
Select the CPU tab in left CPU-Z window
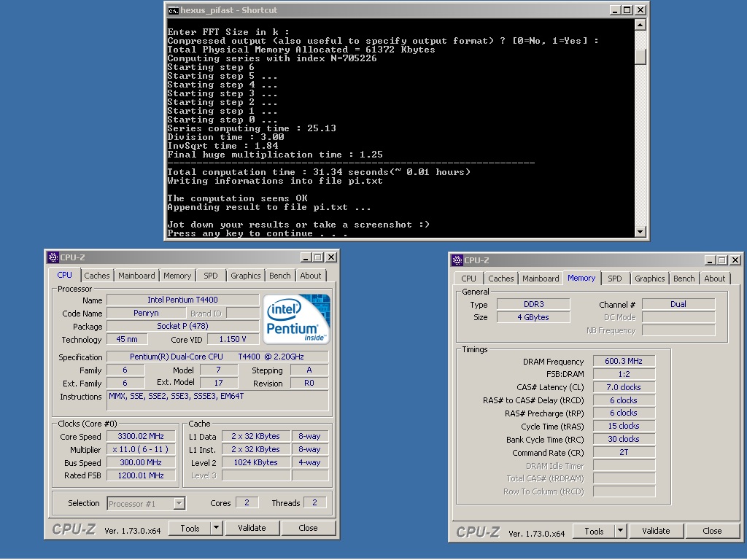tap(65, 275)
